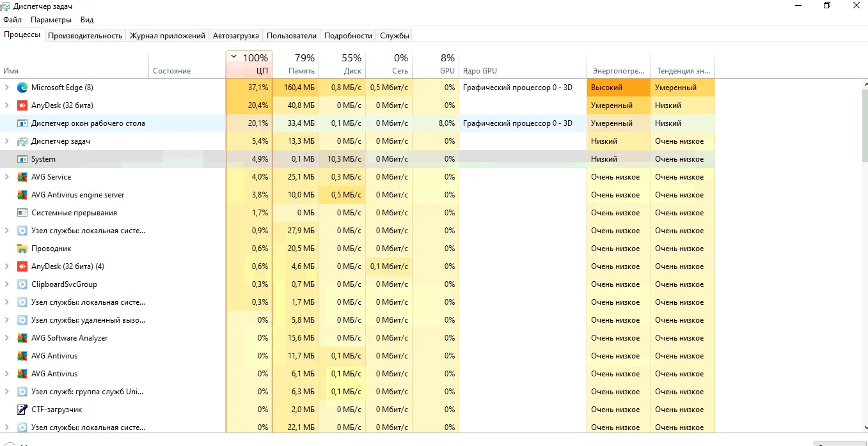Select the AVG Service icon
Viewport: 868px width, 446px height.
point(22,177)
